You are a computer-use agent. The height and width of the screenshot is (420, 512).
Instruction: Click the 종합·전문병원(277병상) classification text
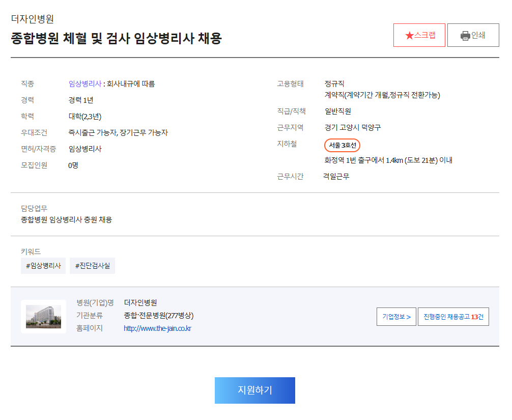coord(159,316)
